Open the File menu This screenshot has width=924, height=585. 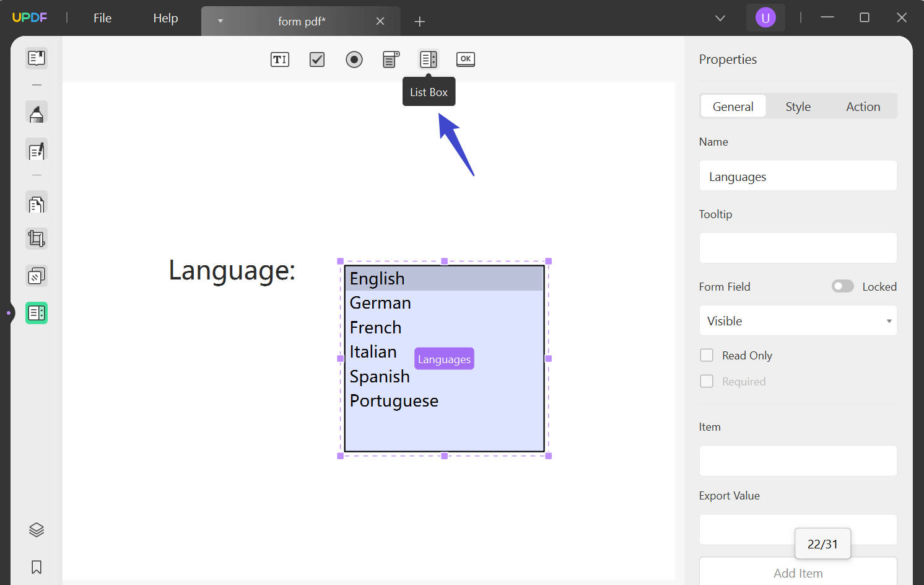[x=102, y=18]
